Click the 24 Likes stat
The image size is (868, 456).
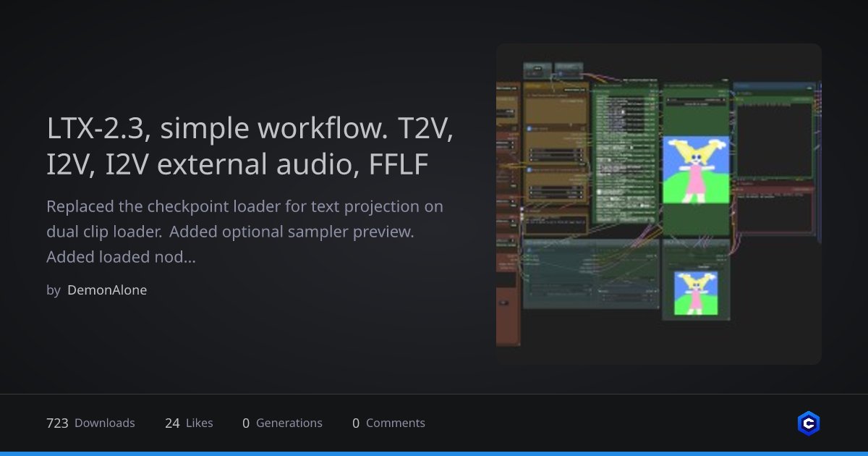(189, 423)
